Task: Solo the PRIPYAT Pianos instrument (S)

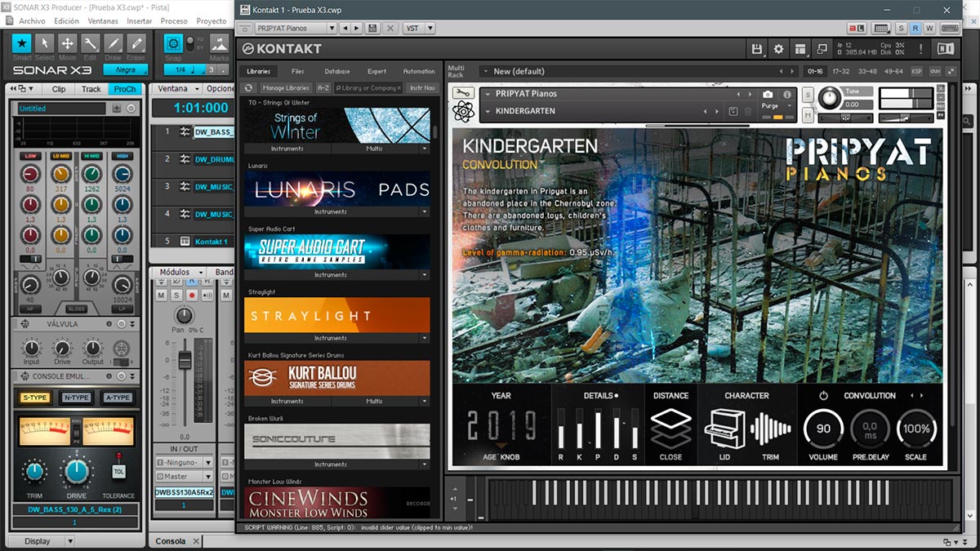Action: click(x=808, y=96)
